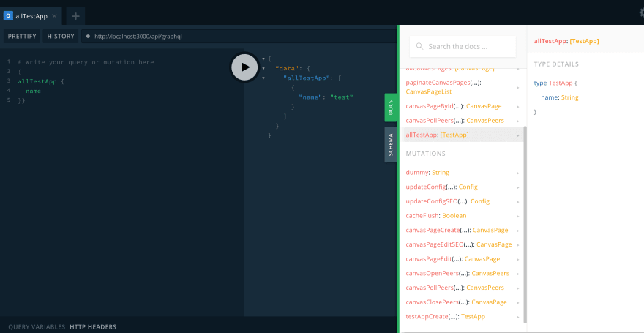Run the query with the play button
Viewport: 644px width, 333px height.
(244, 67)
